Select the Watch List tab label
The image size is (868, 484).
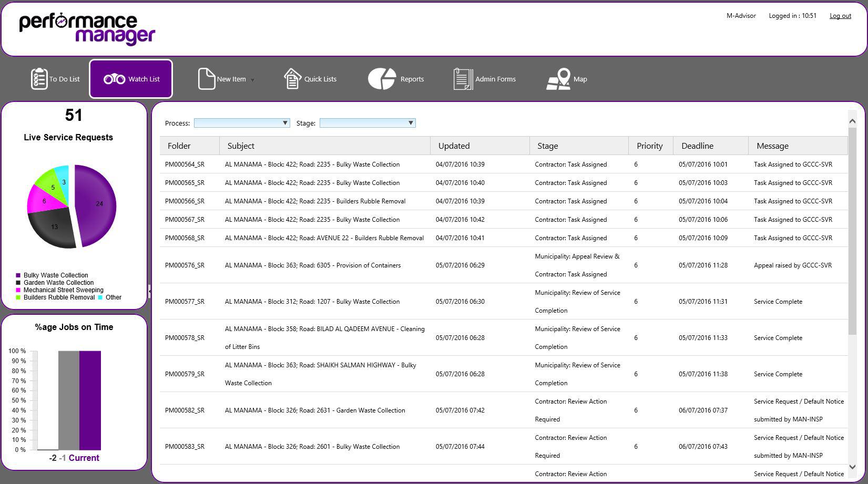(x=144, y=79)
